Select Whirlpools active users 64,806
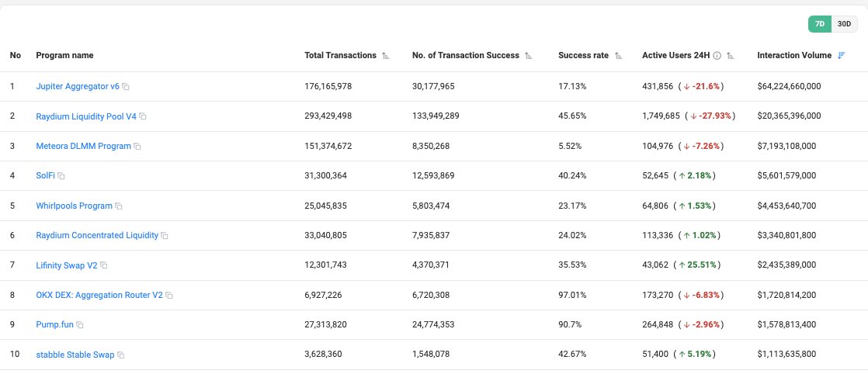 tap(655, 206)
